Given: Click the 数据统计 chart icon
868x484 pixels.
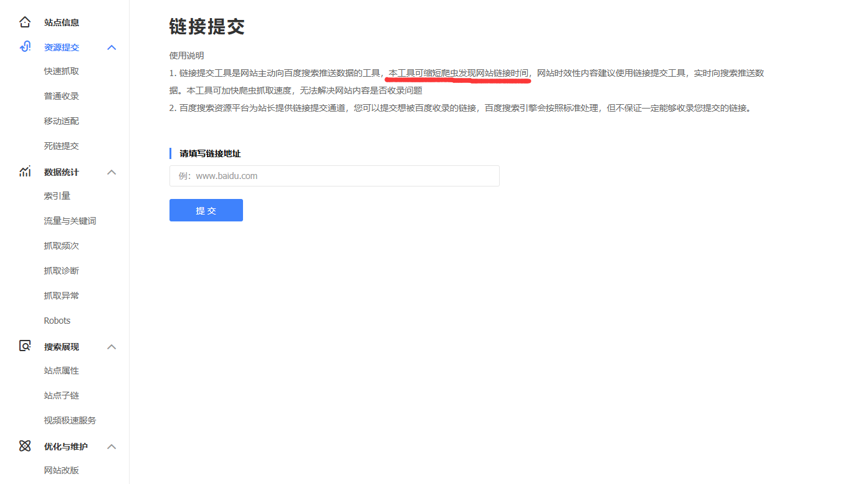Looking at the screenshot, I should tap(25, 172).
